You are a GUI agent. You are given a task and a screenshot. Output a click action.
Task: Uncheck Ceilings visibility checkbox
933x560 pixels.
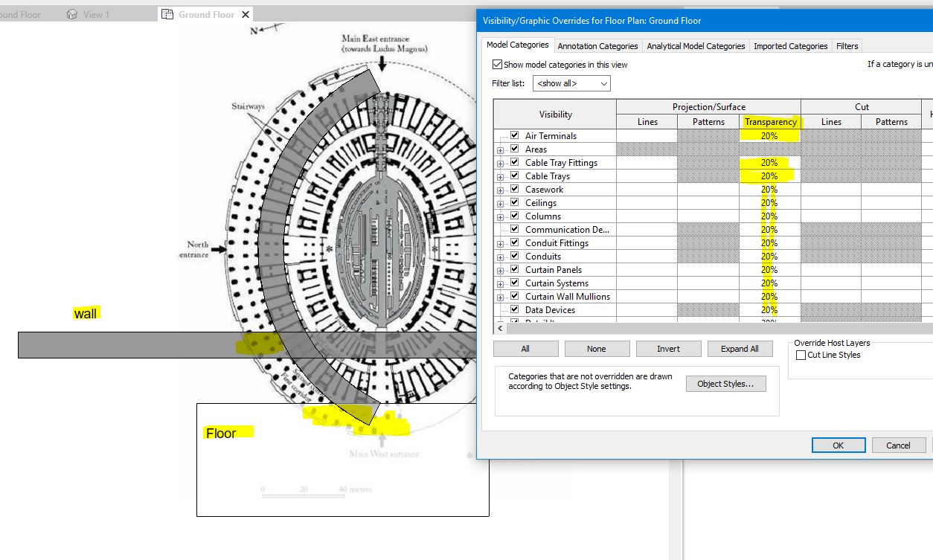(x=515, y=202)
